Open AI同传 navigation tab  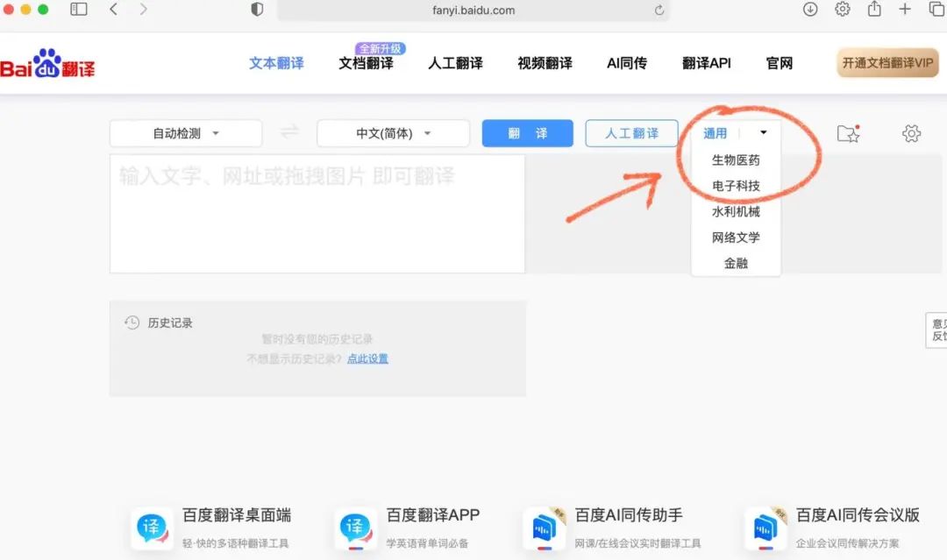(627, 63)
